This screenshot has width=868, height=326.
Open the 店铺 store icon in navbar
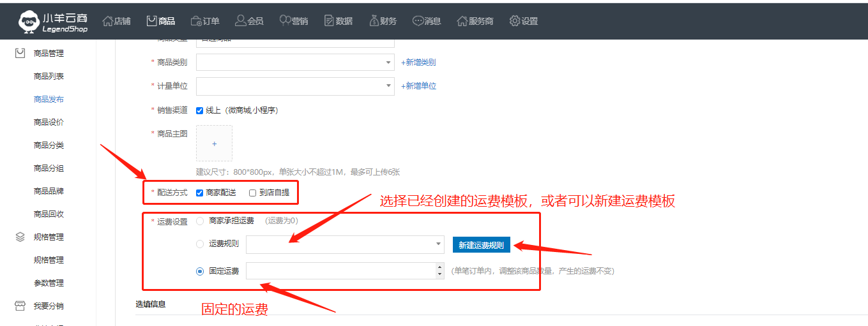pyautogui.click(x=107, y=21)
